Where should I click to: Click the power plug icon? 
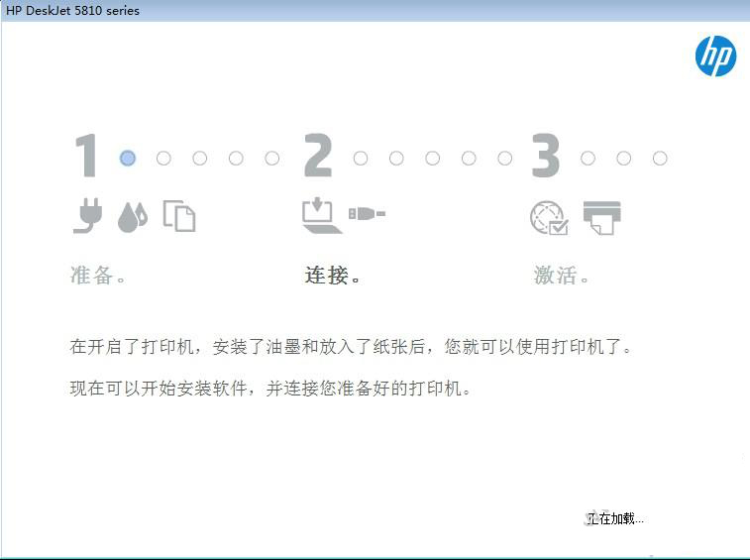coord(88,216)
